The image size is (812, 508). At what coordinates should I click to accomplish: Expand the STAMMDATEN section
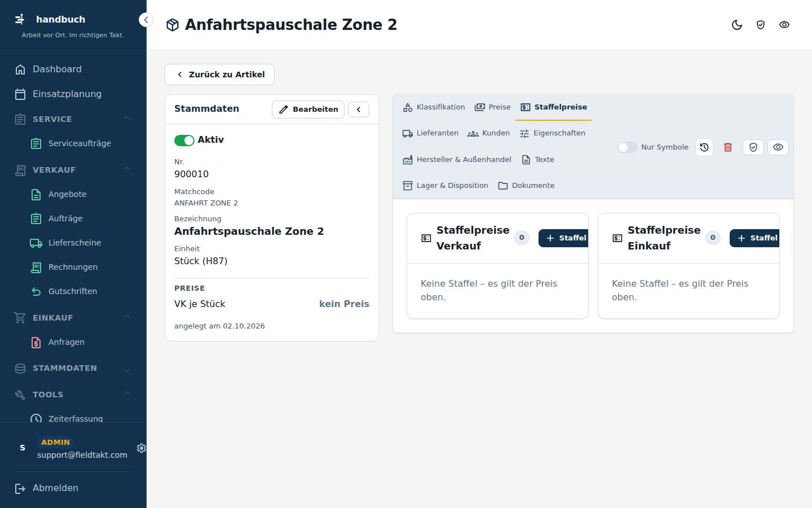[x=127, y=370]
